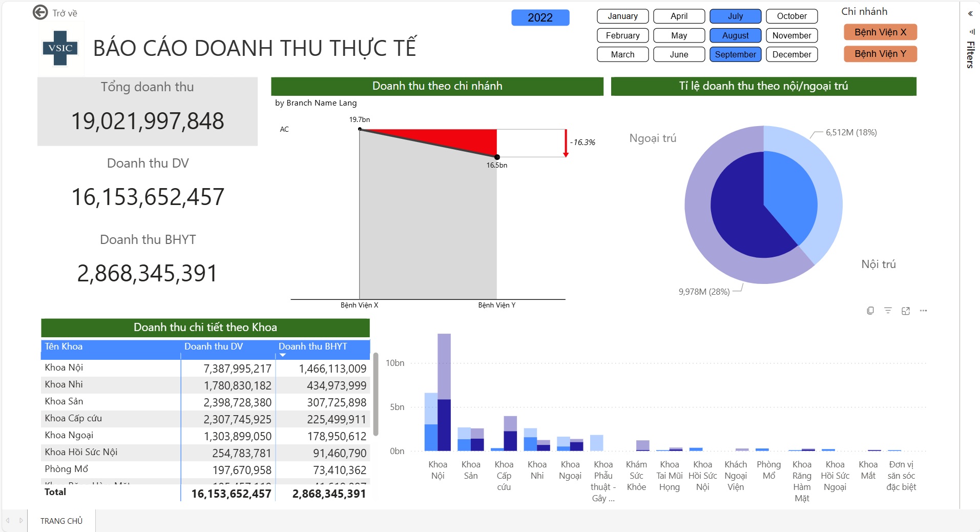Click sort arrow under Doanh thu BHYT header
Screen dimensions: 980x532
click(x=283, y=355)
